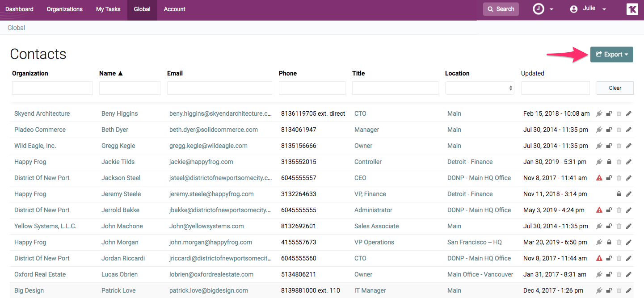Open the Location filter dropdown
The width and height of the screenshot is (644, 298).
tap(480, 88)
